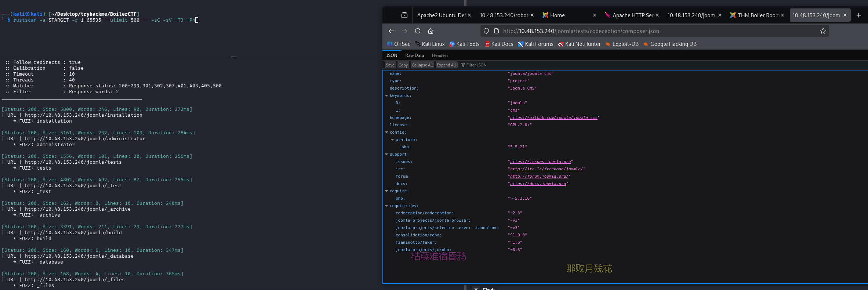
Task: Open the list all tabs icon
Action: [404, 15]
